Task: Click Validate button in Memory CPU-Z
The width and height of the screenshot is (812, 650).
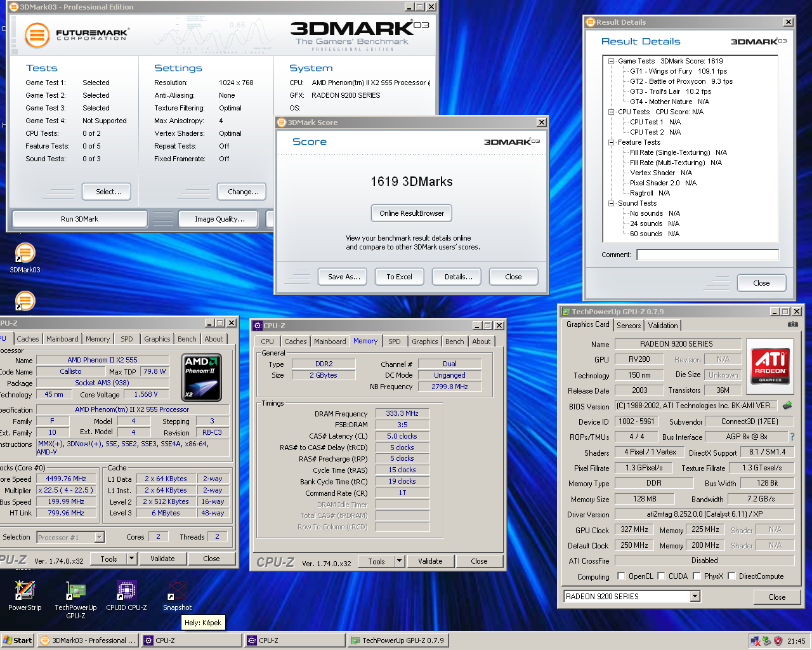Action: pyautogui.click(x=430, y=561)
